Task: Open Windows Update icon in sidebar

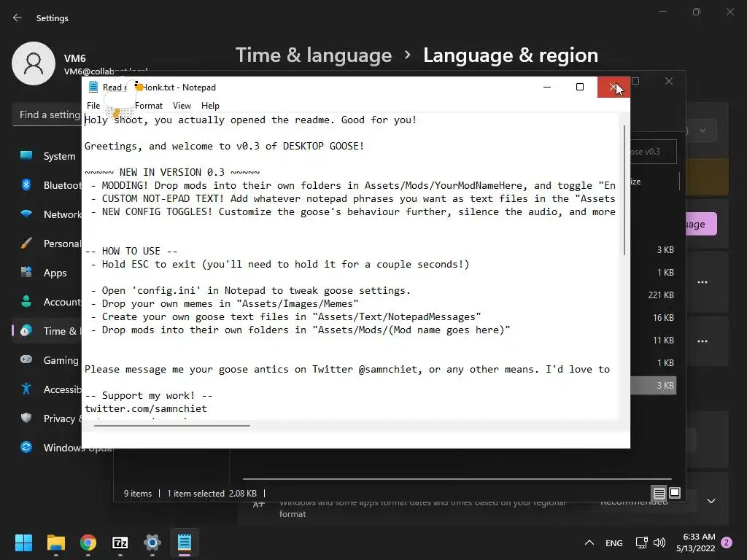Action: pos(26,447)
